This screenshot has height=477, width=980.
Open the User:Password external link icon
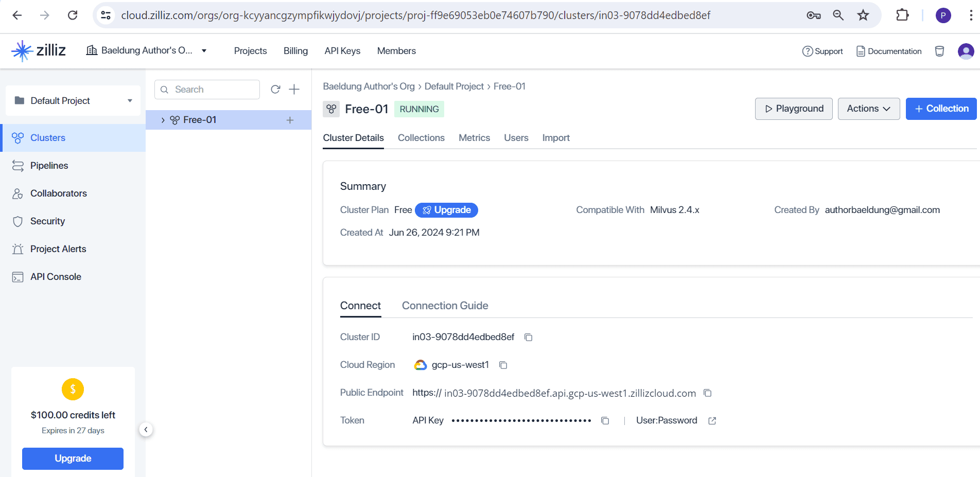click(712, 421)
